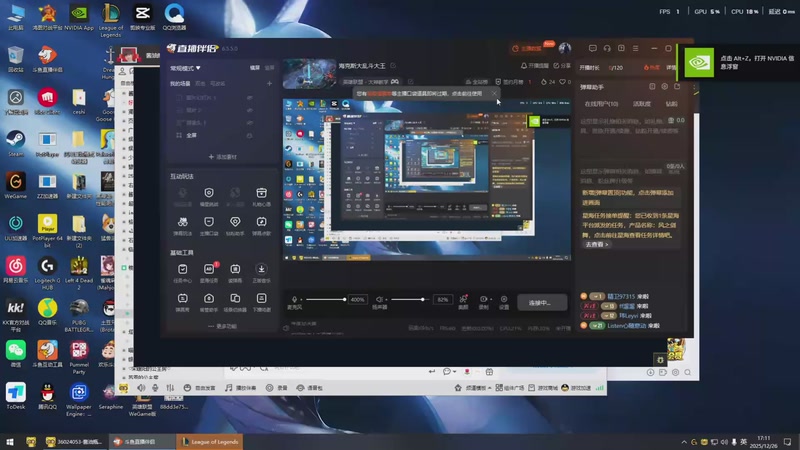Mute the speaker icon in control bar
The width and height of the screenshot is (800, 450).
coord(379,299)
